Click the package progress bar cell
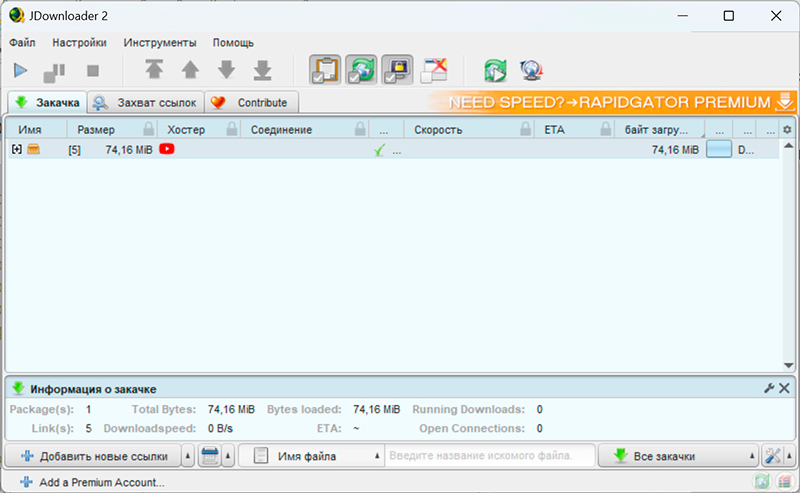The width and height of the screenshot is (800, 493). (719, 149)
